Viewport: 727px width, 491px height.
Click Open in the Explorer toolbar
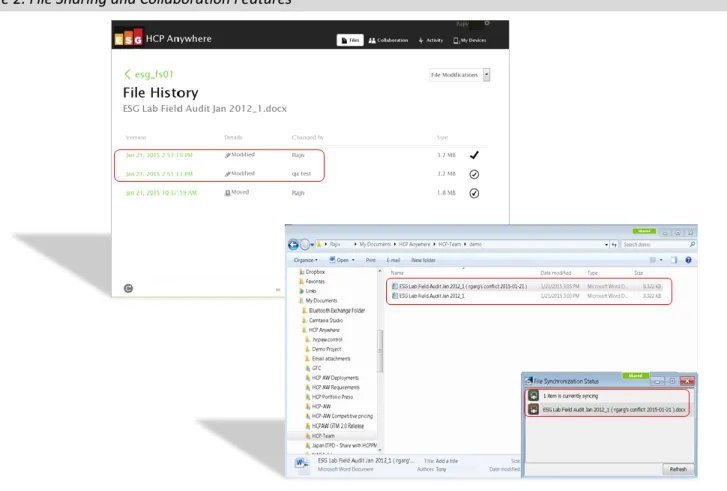(x=339, y=260)
